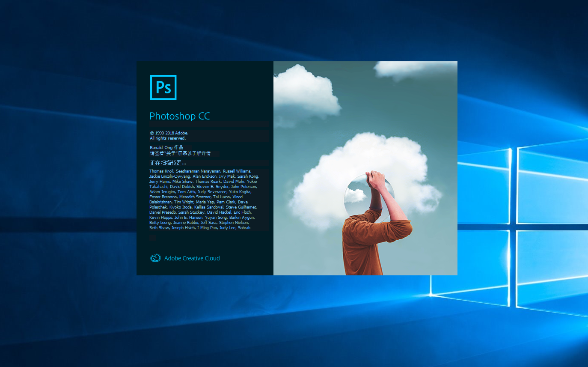588x367 pixels.
Task: Click the "Adobe Creative Cloud" label
Action: pos(192,258)
